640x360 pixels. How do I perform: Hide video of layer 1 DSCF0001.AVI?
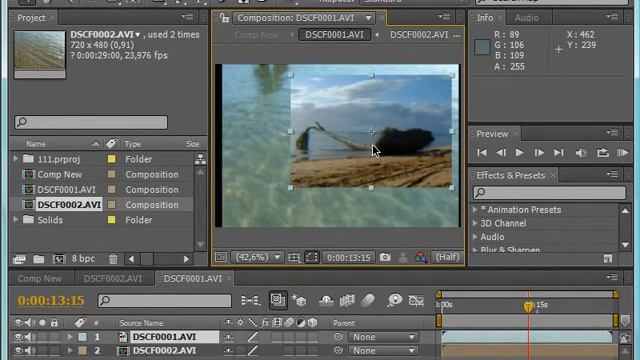[x=19, y=337]
